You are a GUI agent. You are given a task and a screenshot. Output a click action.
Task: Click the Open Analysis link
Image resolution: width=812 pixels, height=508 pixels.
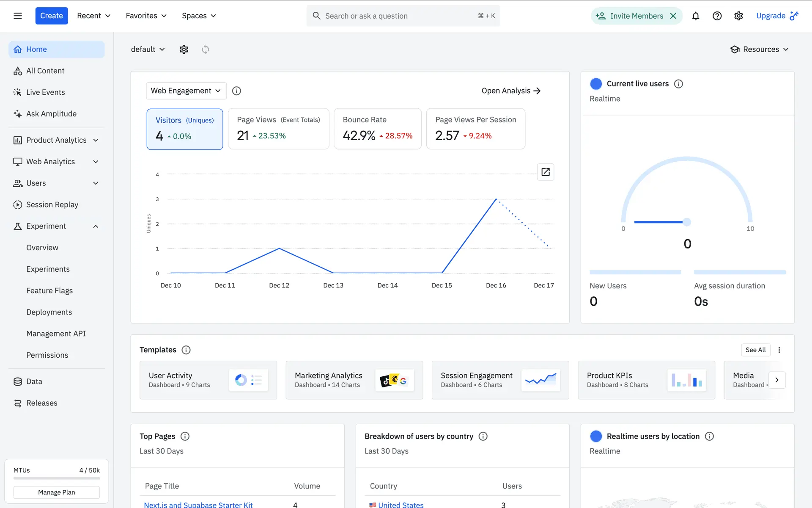point(511,91)
